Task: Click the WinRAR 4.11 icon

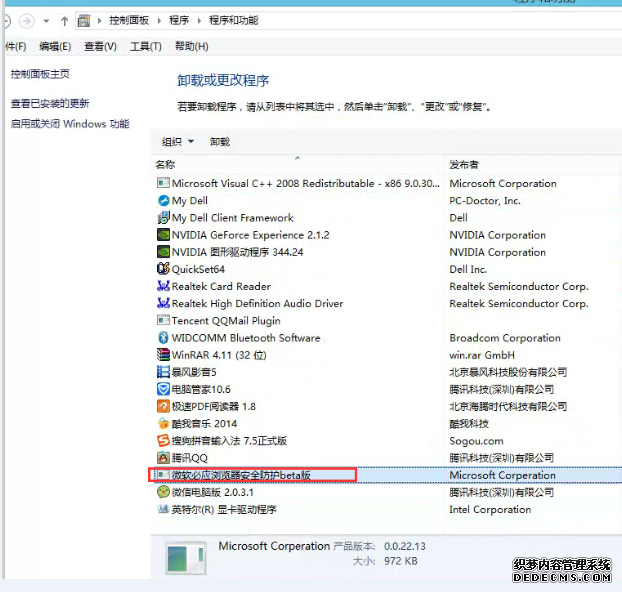Action: pyautogui.click(x=163, y=355)
